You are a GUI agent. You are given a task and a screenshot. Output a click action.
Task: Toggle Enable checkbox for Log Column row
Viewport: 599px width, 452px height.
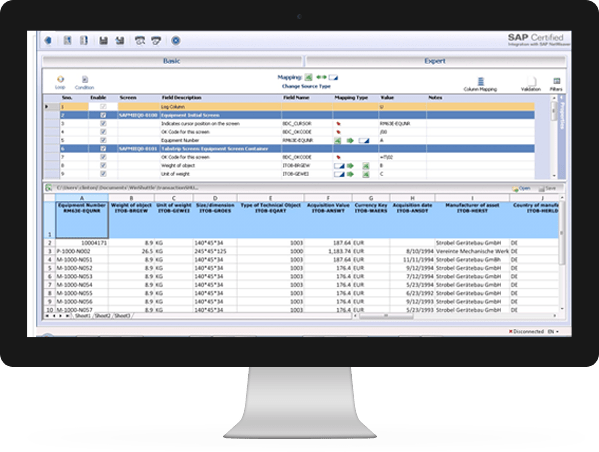point(103,107)
